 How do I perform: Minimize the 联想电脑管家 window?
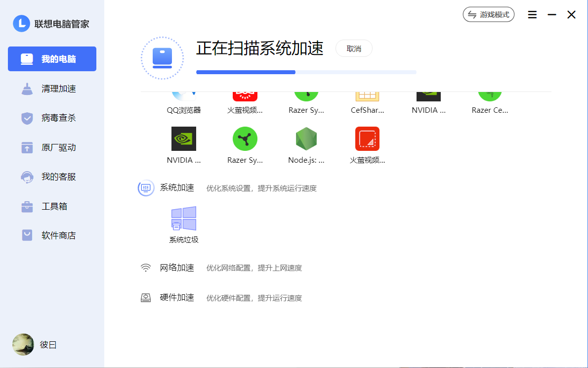552,15
